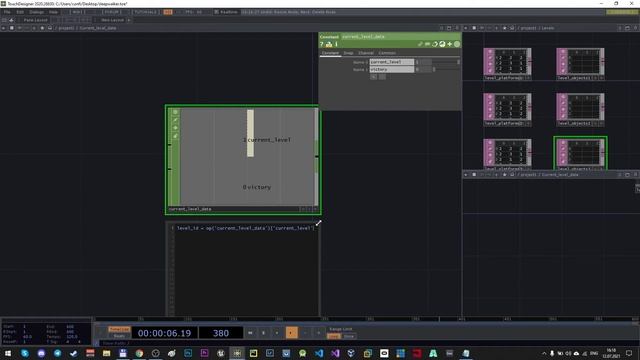
Task: Select the green-highlighted level_objects node
Action: (580, 153)
